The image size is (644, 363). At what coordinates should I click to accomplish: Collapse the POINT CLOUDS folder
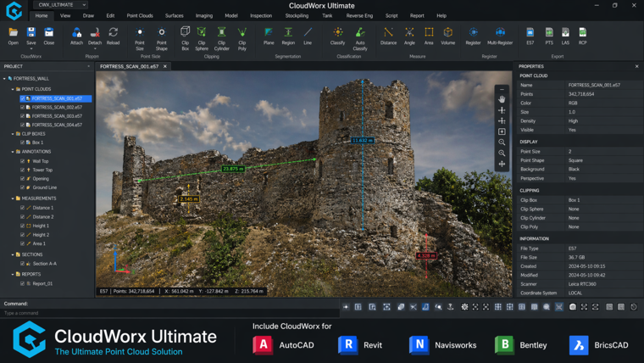click(x=13, y=89)
